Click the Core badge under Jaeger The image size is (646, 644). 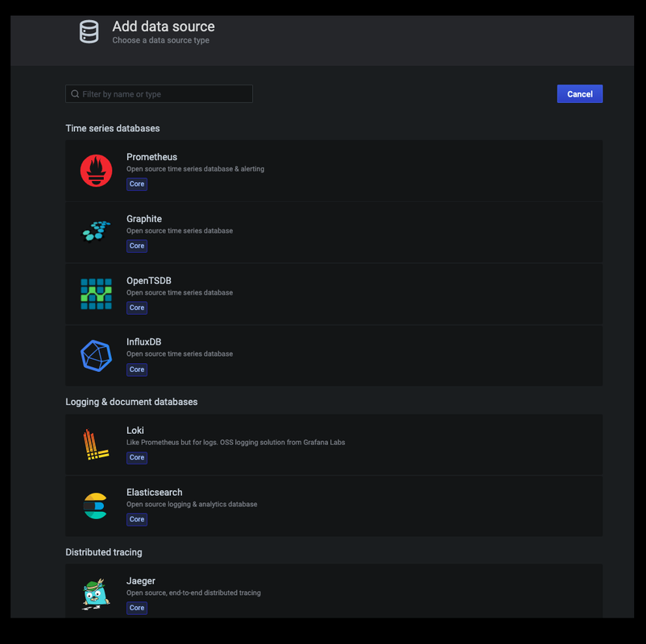tap(137, 608)
